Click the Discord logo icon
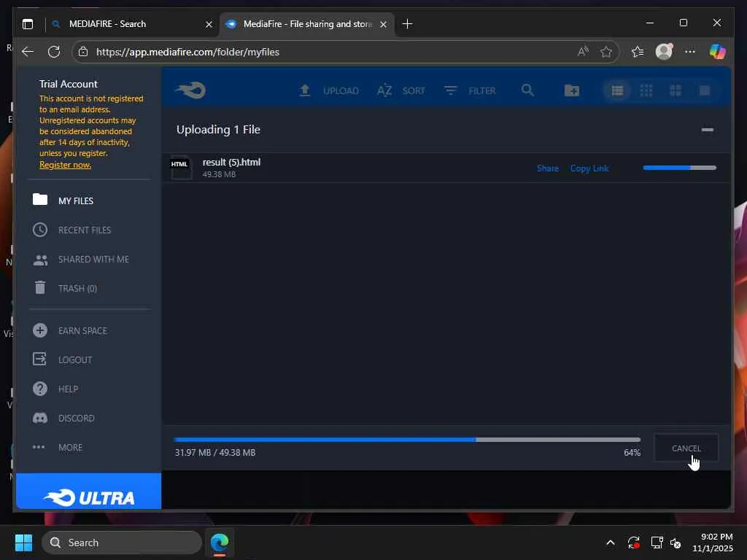The image size is (747, 560). 40,418
